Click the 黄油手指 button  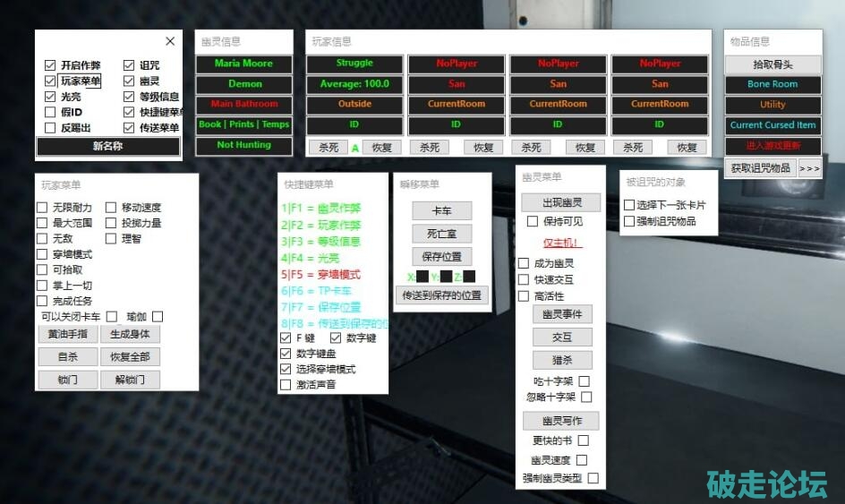pyautogui.click(x=67, y=334)
